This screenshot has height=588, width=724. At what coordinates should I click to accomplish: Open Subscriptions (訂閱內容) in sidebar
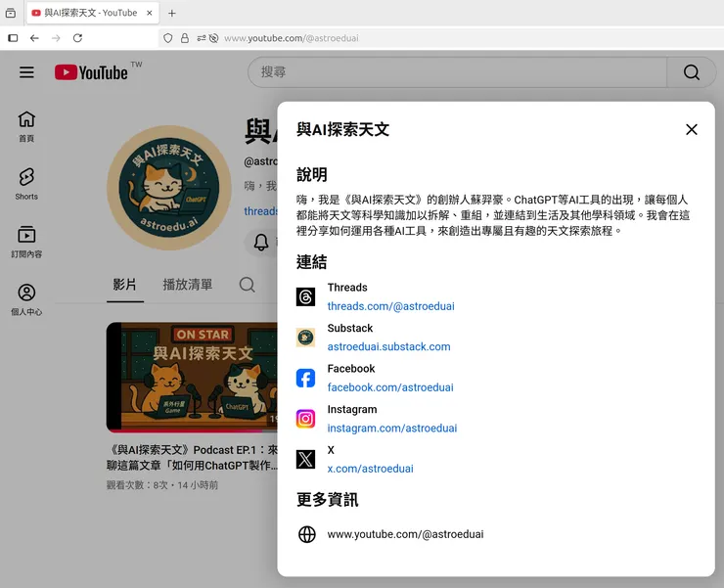(x=26, y=242)
